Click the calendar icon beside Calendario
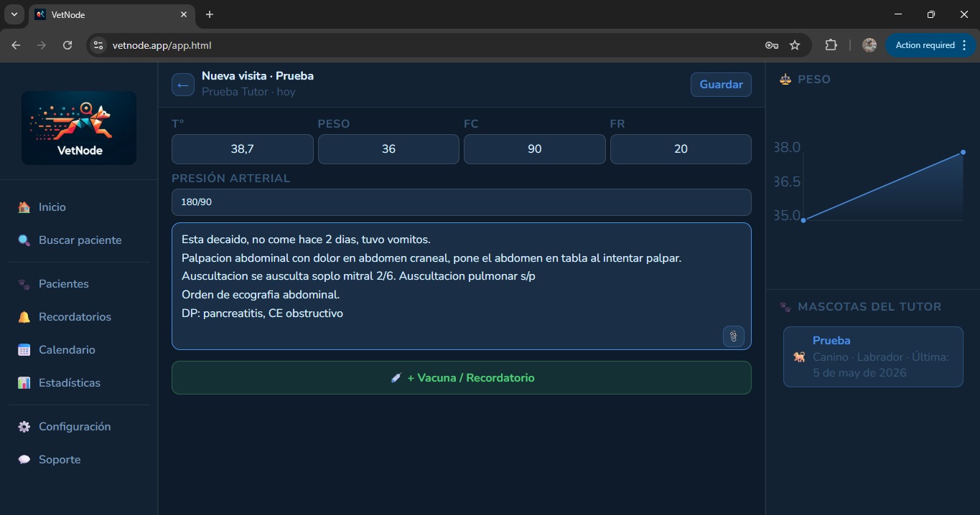The image size is (980, 515). pyautogui.click(x=24, y=350)
